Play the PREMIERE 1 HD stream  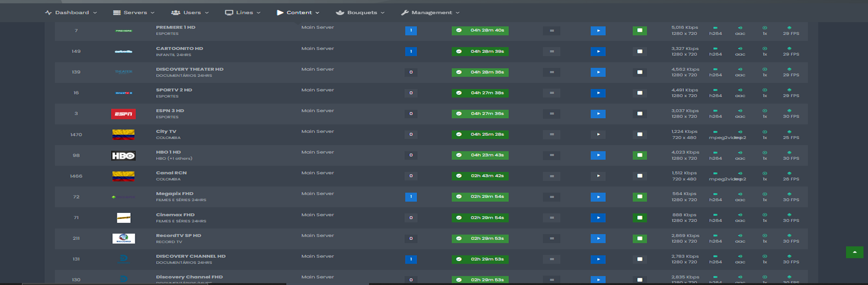click(x=598, y=31)
